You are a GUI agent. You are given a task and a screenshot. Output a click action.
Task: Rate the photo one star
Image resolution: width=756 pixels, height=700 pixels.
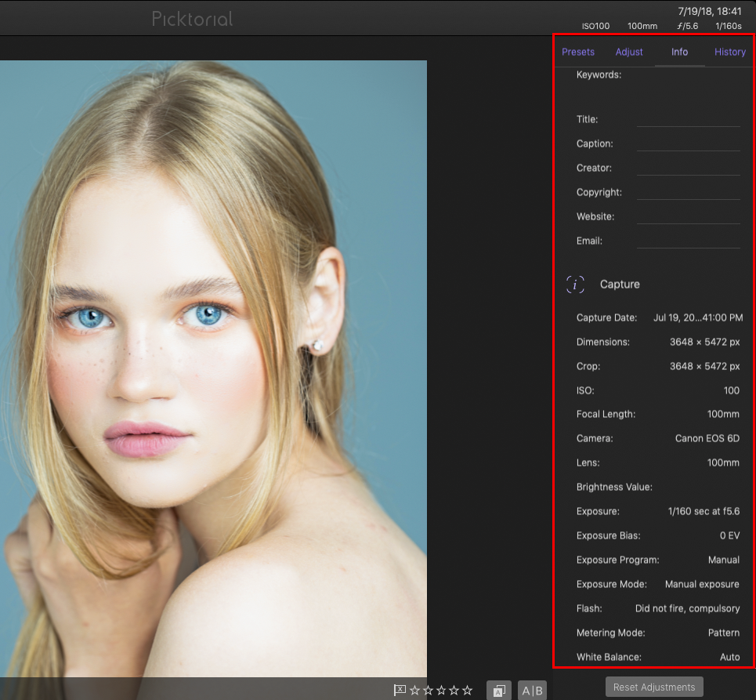coord(415,691)
